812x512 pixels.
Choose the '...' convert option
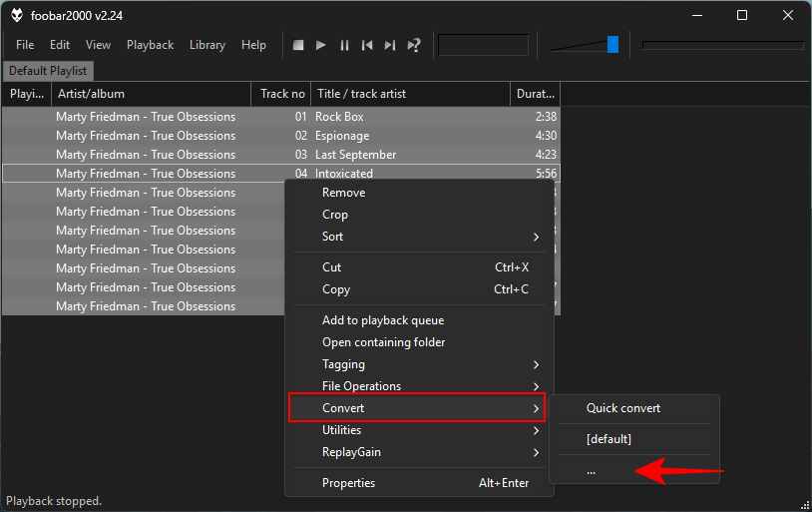coord(592,471)
